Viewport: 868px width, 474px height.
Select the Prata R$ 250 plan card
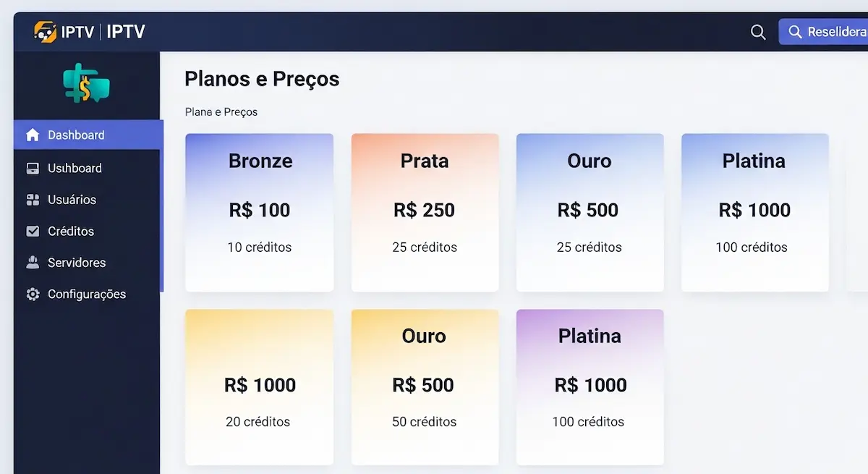pos(424,212)
